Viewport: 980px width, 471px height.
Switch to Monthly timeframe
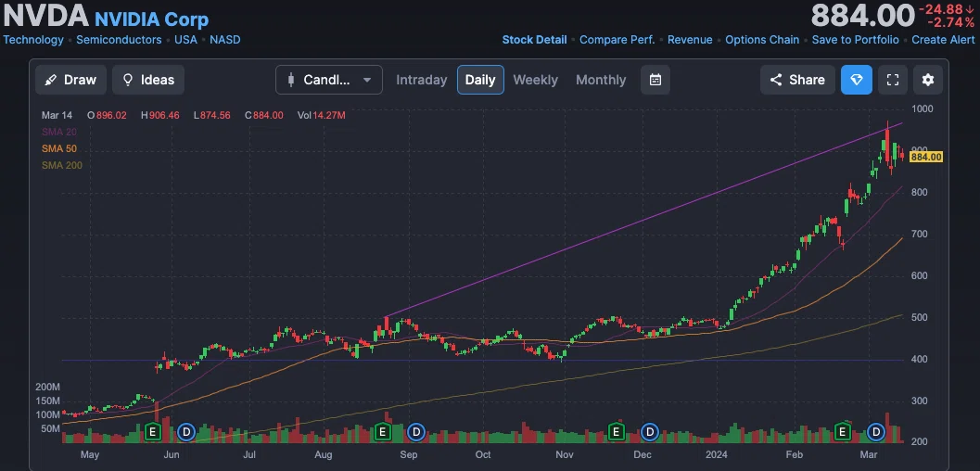tap(601, 80)
